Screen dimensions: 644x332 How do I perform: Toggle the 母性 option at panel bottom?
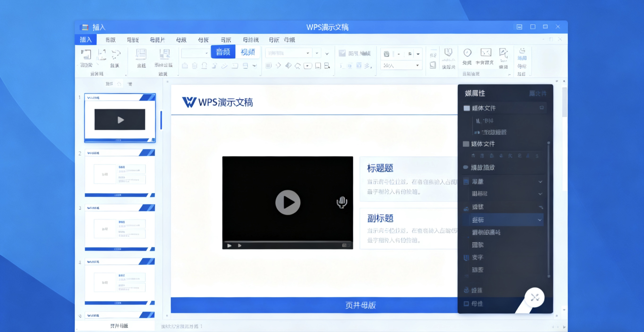pyautogui.click(x=466, y=303)
